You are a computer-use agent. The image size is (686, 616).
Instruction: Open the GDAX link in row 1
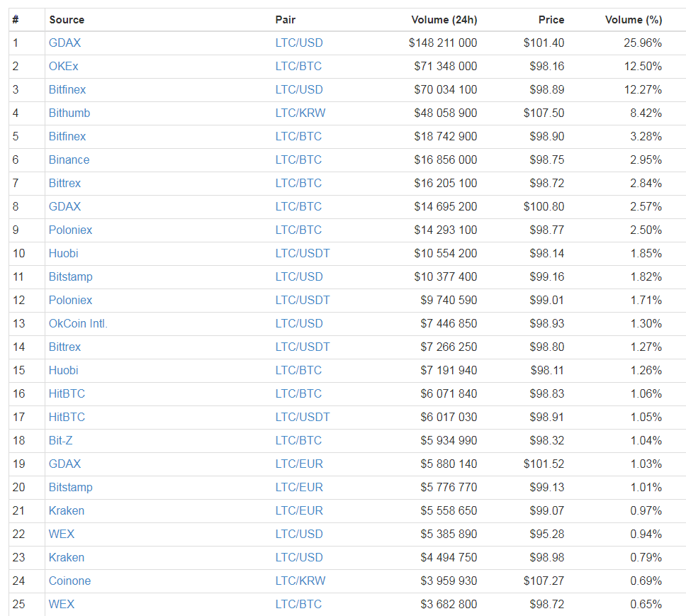pos(64,43)
